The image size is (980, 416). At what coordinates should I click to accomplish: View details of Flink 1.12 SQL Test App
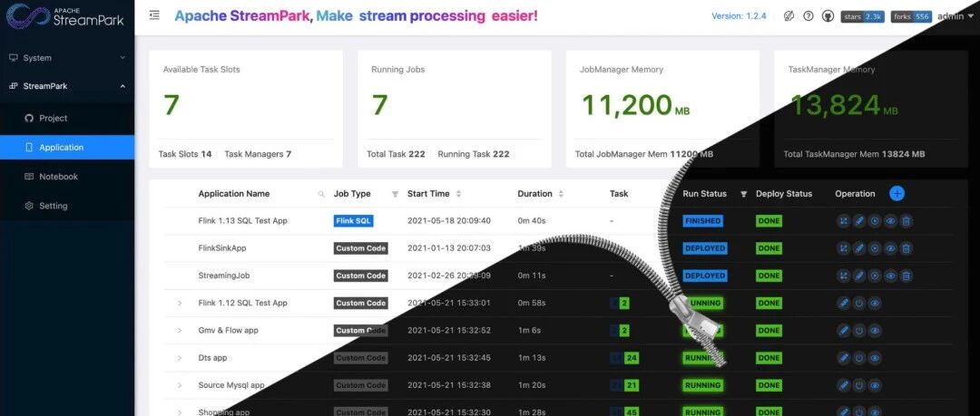(875, 303)
